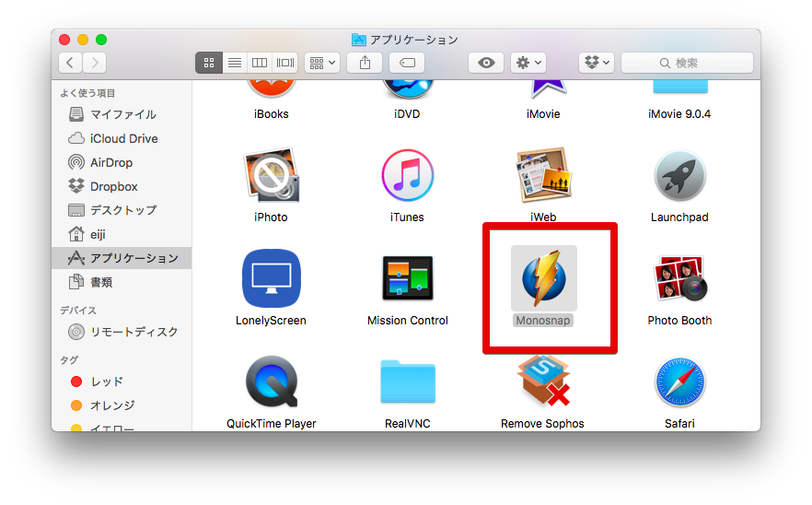Switch to column view mode
The height and width of the screenshot is (505, 812).
(x=260, y=63)
